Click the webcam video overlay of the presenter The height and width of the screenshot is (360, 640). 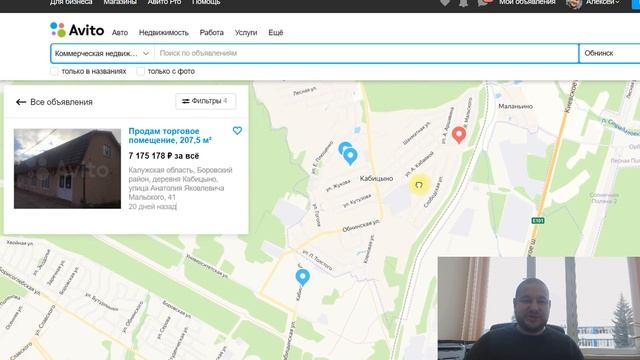539,308
